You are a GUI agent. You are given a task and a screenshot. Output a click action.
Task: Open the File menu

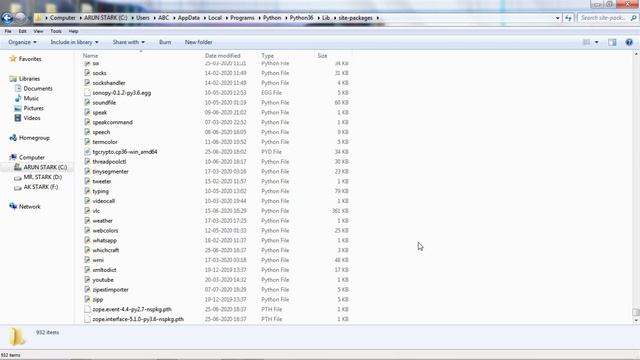coord(8,31)
